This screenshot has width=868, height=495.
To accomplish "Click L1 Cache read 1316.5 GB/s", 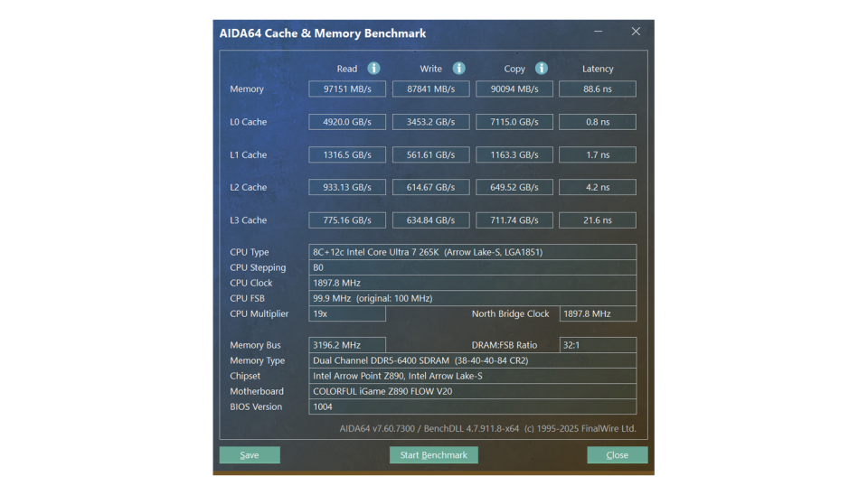I will [347, 154].
